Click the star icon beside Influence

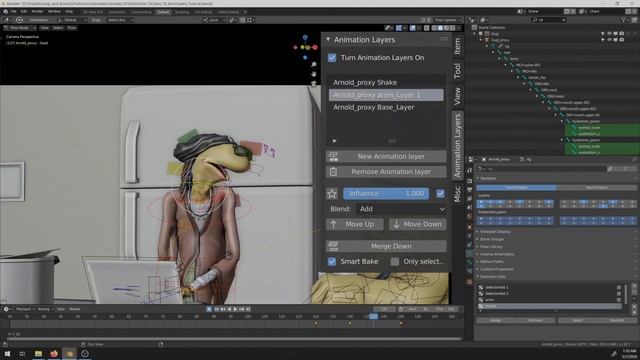point(332,193)
